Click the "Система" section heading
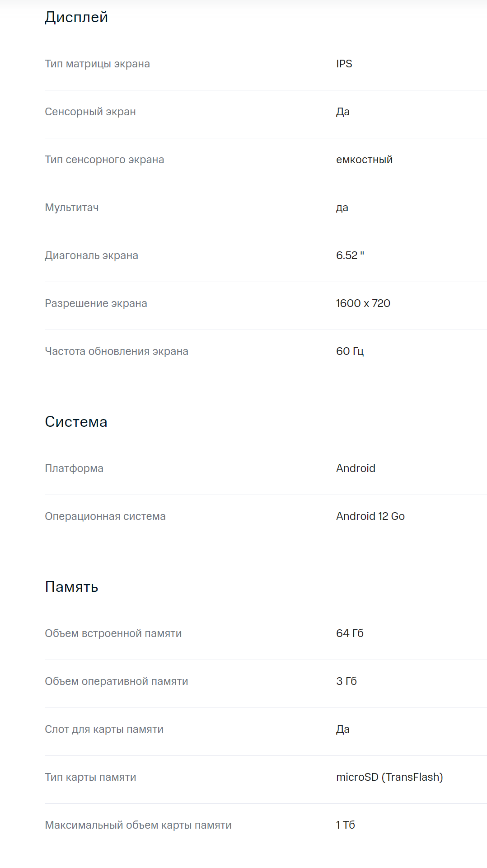487x868 pixels. 76,422
